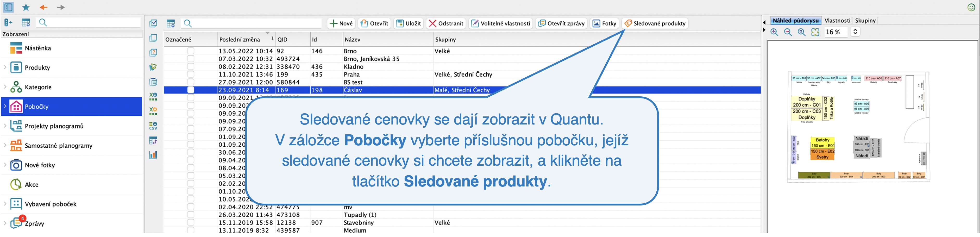Screen dimensions: 980x237
Task: Click the Excel export settings icon
Action: 153,111
